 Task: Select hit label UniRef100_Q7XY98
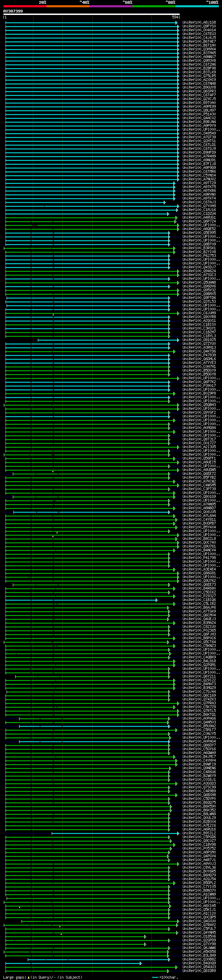point(199,944)
